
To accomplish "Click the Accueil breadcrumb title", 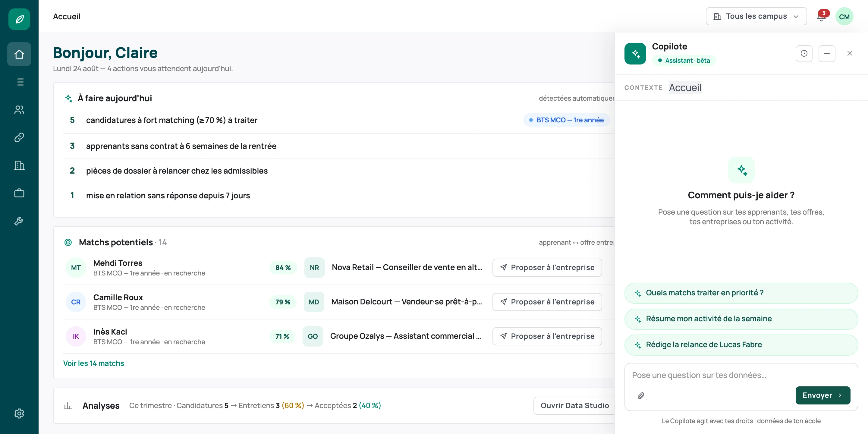I will (67, 17).
